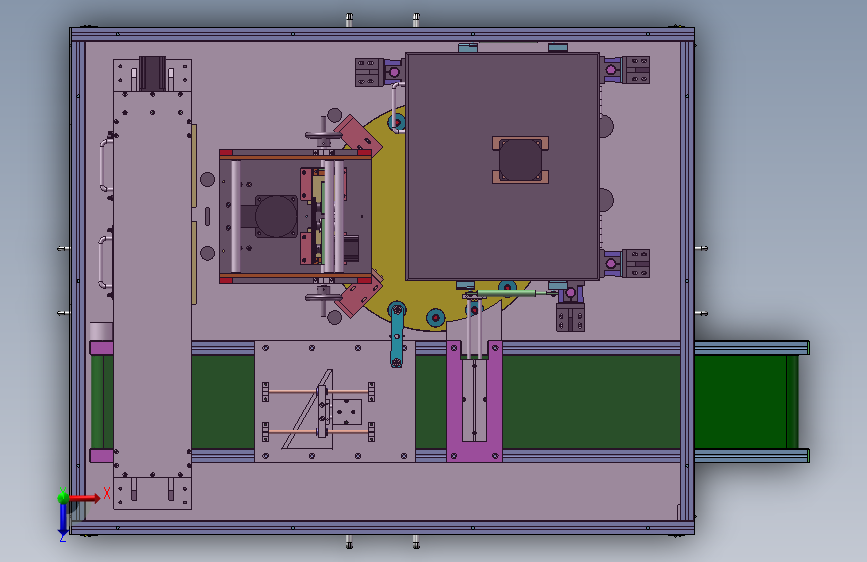867x562 pixels.
Task: Select the tall vertical plate with handles on the left
Action: click(x=152, y=284)
